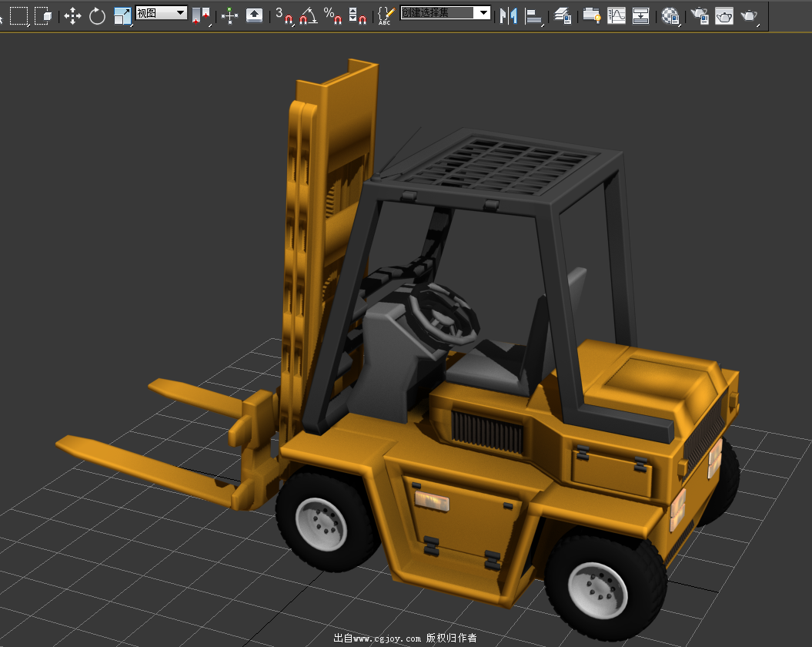Turn on percent snap toggle

pyautogui.click(x=332, y=15)
